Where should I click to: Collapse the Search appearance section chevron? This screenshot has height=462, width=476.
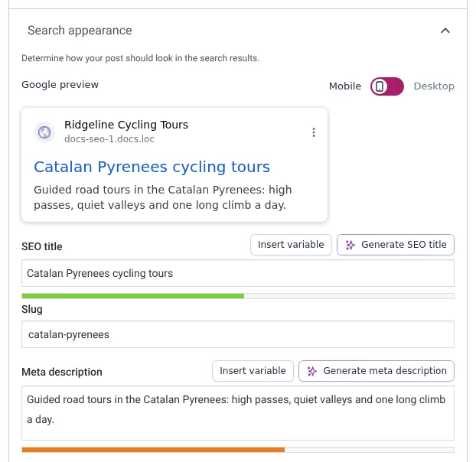pos(445,31)
